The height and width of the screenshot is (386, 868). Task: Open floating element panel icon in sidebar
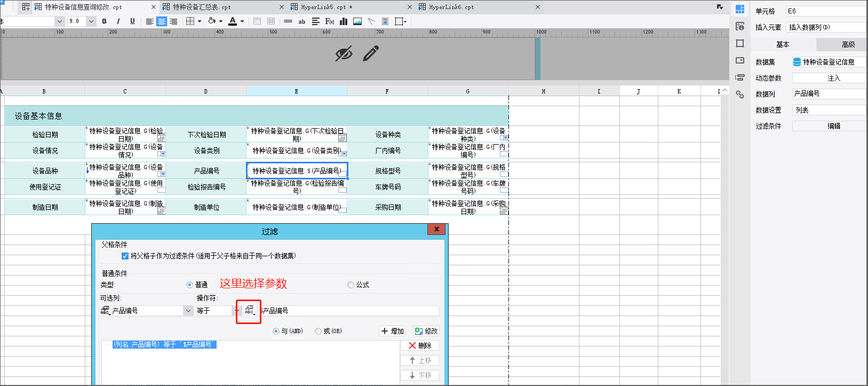740,43
